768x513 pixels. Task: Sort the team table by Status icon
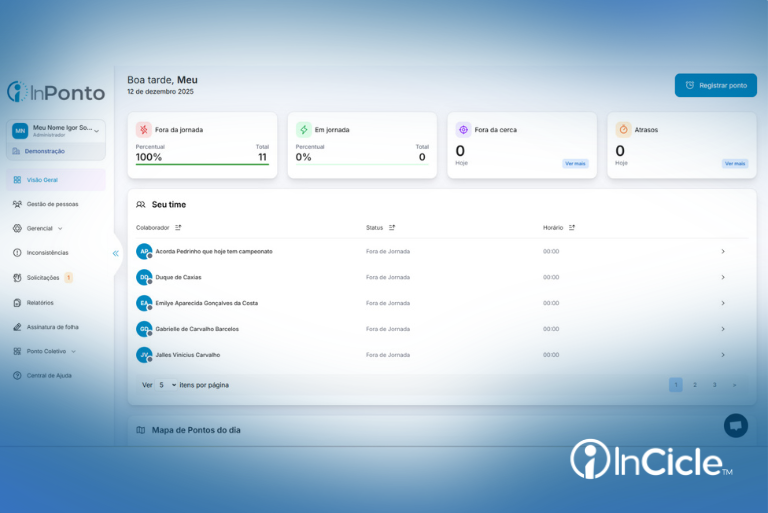(x=392, y=227)
